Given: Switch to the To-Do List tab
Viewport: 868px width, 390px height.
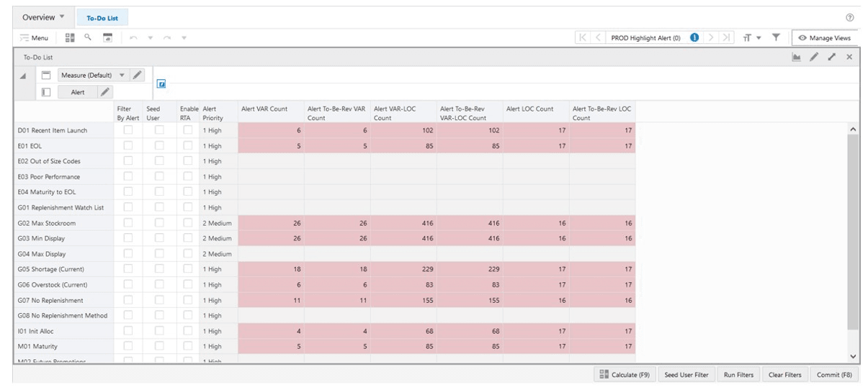Looking at the screenshot, I should [102, 18].
